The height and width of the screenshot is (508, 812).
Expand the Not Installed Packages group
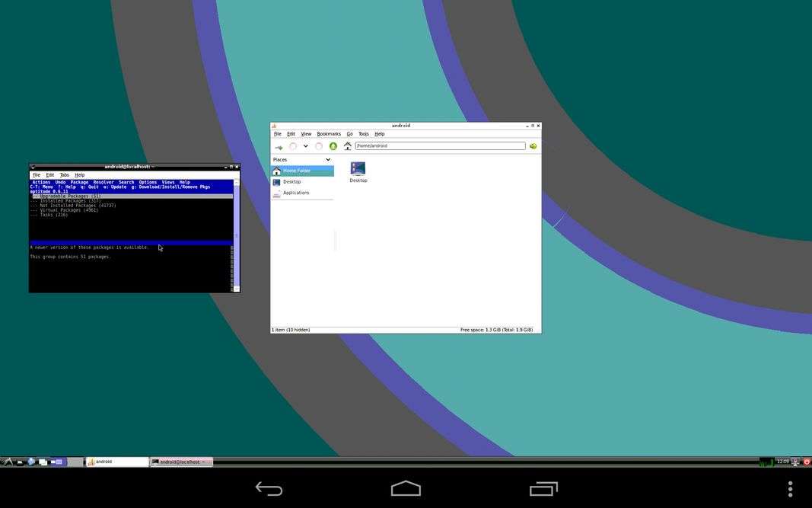pos(78,206)
